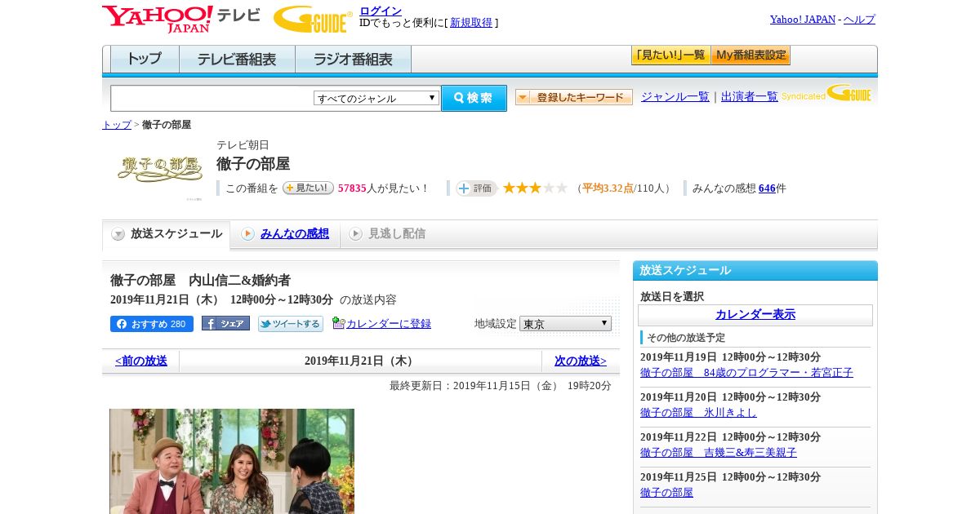Click the Yahoo! Japan TV logo
This screenshot has height=514, width=980.
tap(180, 19)
